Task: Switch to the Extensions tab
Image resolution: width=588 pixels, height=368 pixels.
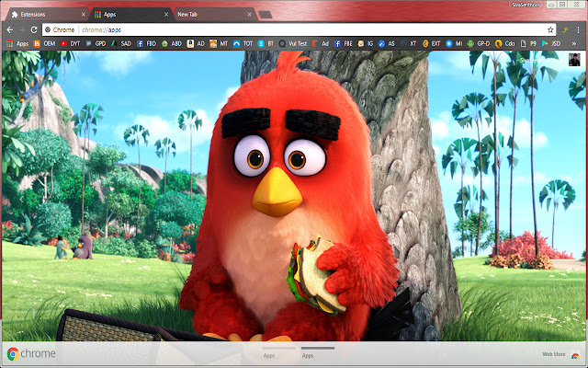Action: click(x=48, y=15)
